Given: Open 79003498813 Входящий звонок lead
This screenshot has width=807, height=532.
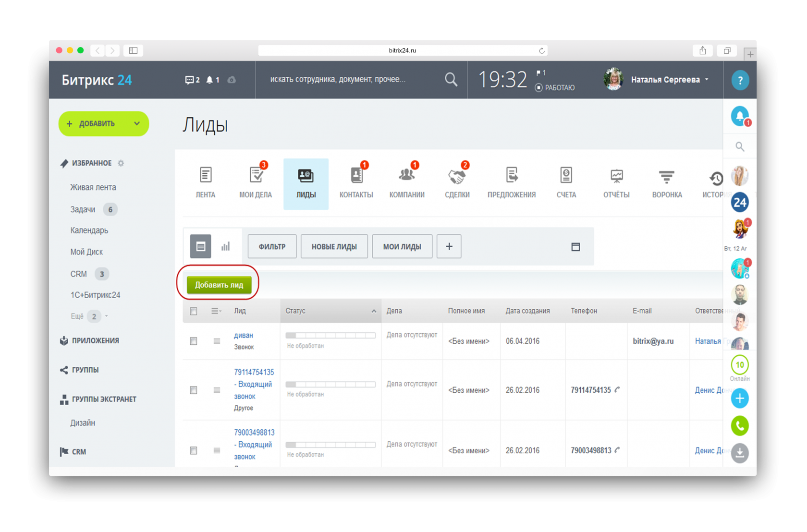Looking at the screenshot, I should point(254,445).
